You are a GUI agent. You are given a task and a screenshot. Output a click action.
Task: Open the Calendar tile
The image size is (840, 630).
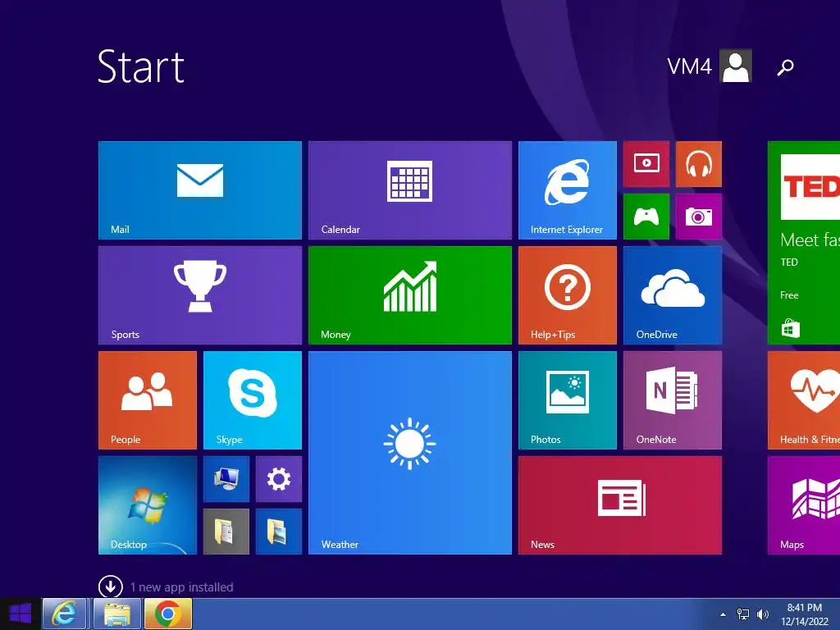410,190
